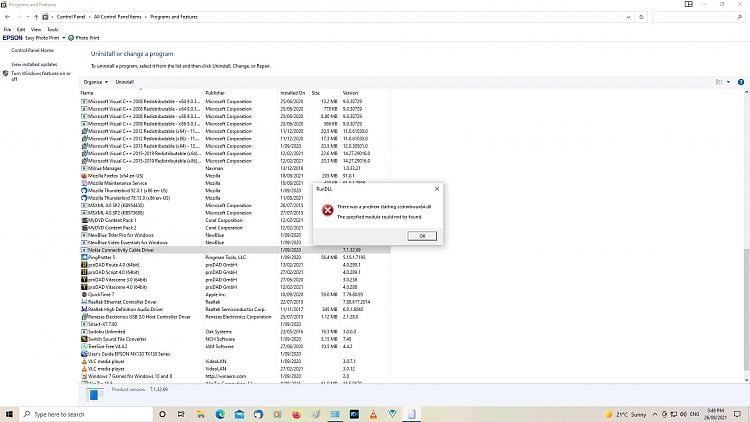Click the taskbar Type here to search box
The height and width of the screenshot is (422, 750).
click(86, 414)
